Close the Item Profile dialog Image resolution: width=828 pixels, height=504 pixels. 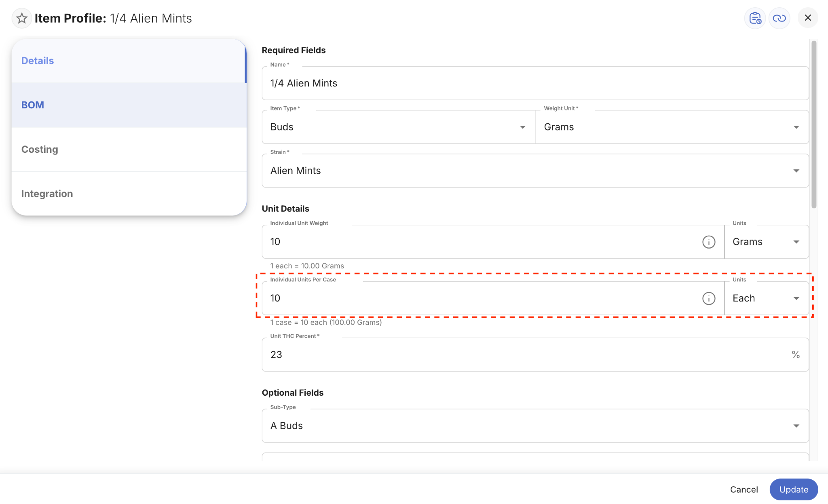point(808,18)
